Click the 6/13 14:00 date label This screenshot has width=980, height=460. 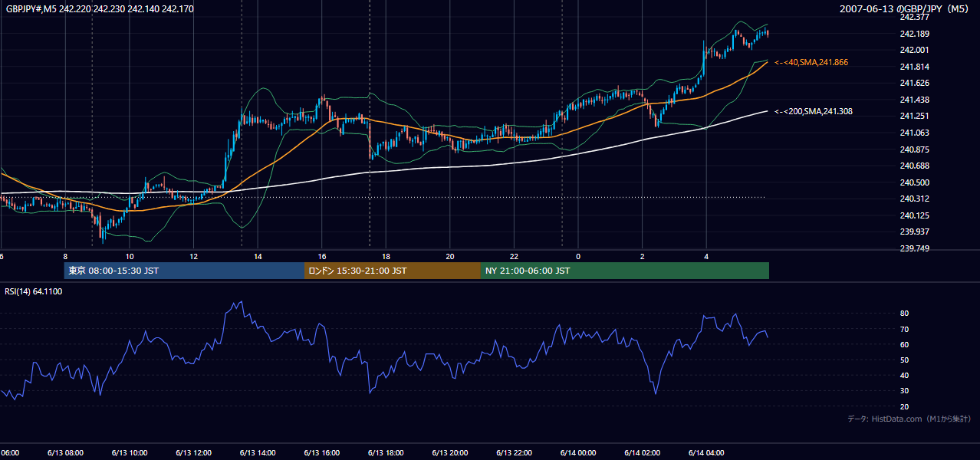[257, 453]
